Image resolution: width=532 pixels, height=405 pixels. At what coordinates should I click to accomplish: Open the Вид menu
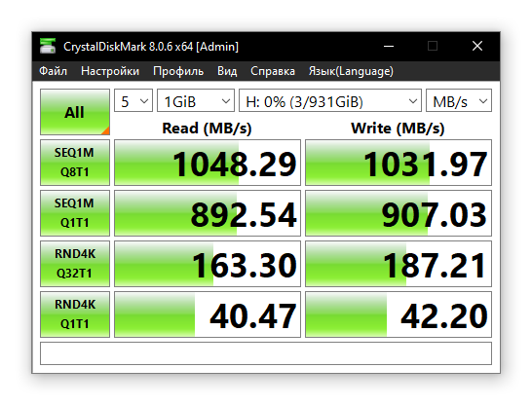pos(227,71)
